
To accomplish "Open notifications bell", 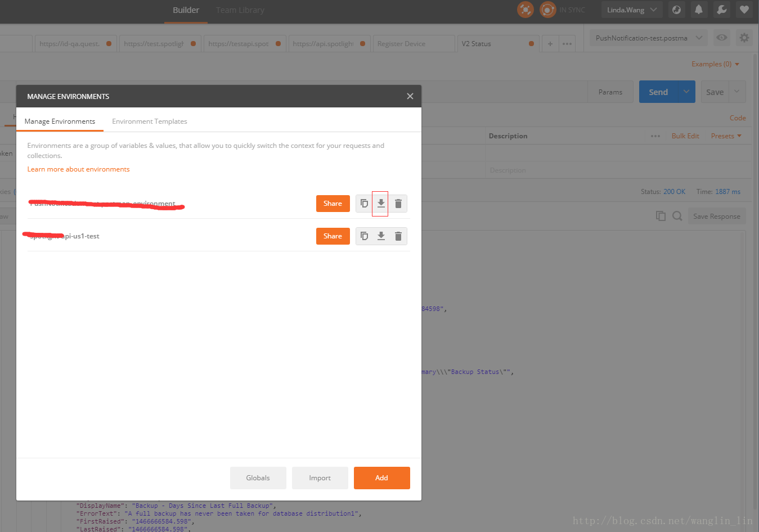I will pyautogui.click(x=699, y=10).
